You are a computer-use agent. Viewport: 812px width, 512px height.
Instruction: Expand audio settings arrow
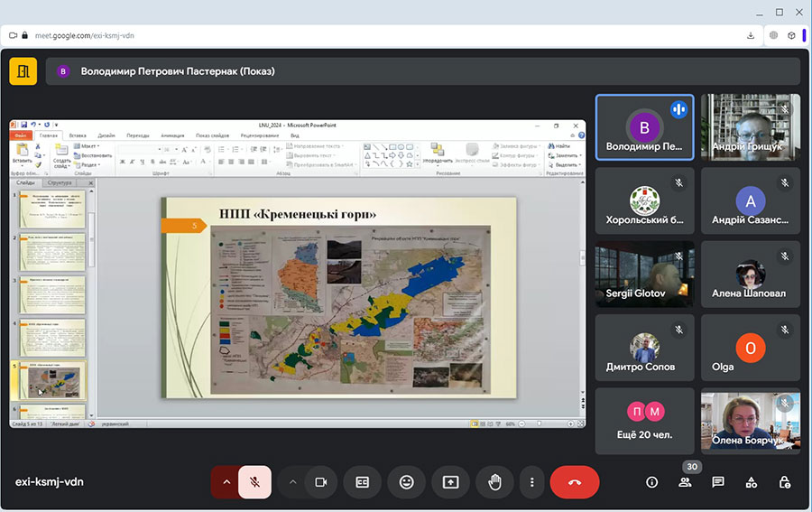(226, 482)
